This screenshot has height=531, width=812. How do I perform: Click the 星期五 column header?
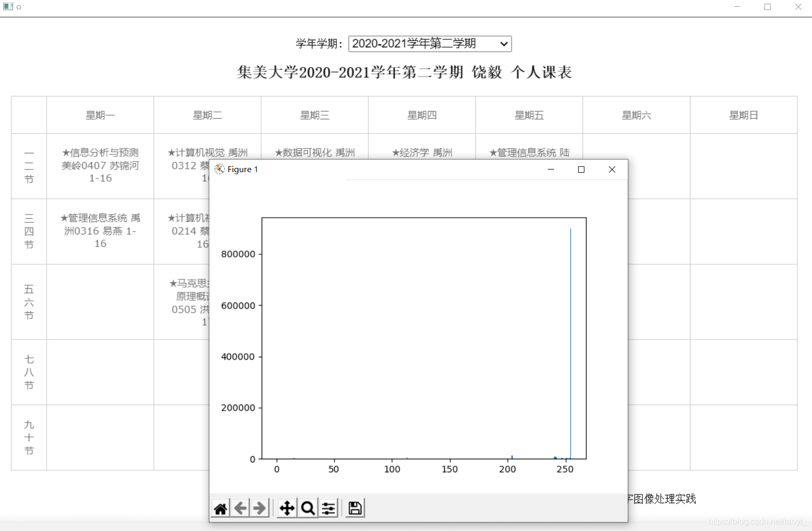529,115
